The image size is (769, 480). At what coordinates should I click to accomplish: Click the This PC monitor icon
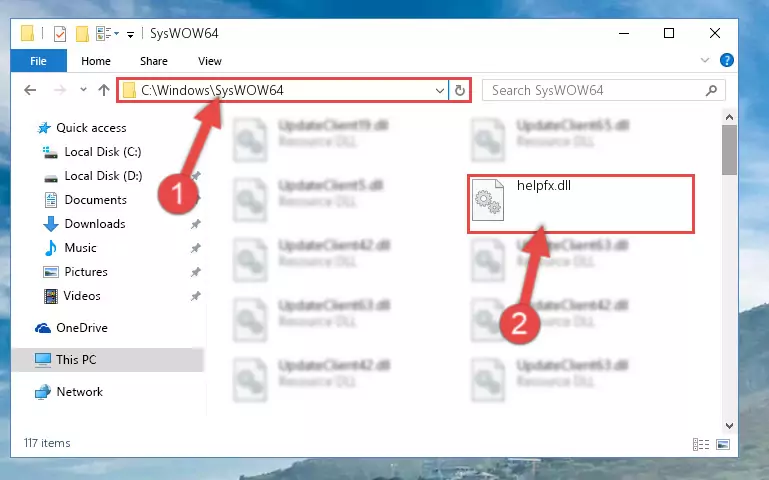click(x=43, y=360)
